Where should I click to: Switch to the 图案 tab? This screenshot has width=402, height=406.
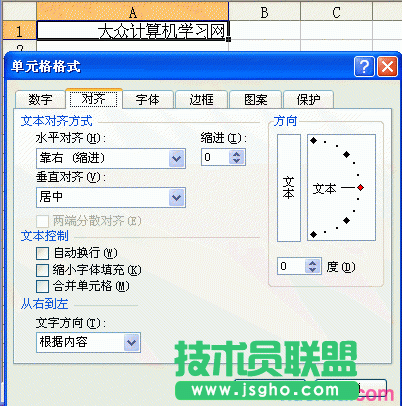click(256, 100)
